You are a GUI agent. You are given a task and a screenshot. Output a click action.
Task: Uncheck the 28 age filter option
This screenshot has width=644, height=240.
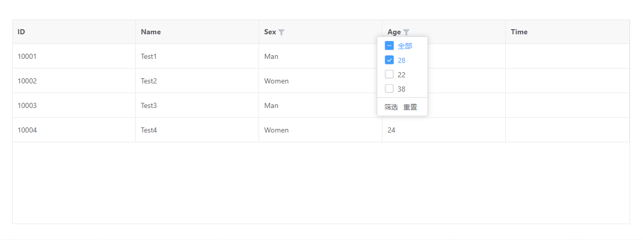pos(389,60)
